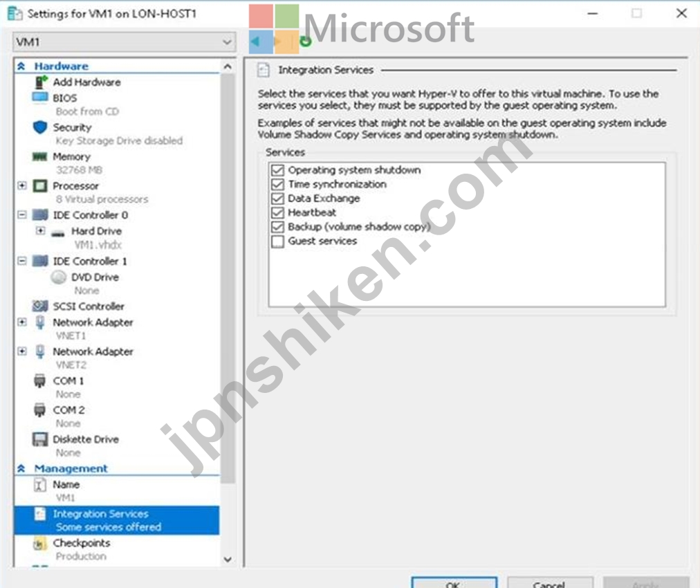This screenshot has width=700, height=588.
Task: Click the DVD Drive disc icon
Action: click(x=59, y=277)
